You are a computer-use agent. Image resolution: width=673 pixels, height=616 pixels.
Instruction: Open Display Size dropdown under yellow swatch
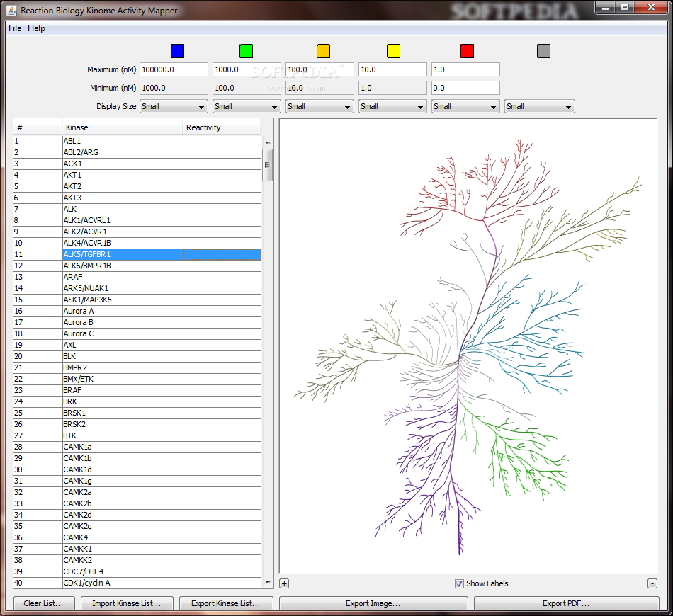(392, 106)
